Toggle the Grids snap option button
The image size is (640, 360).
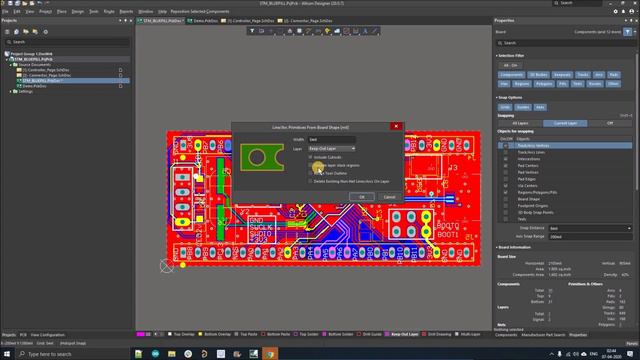coord(505,107)
